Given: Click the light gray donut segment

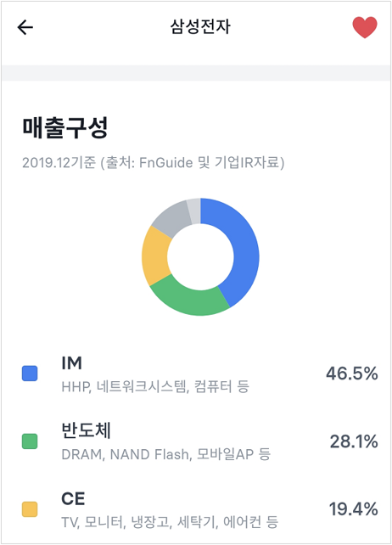Looking at the screenshot, I should coord(194,211).
